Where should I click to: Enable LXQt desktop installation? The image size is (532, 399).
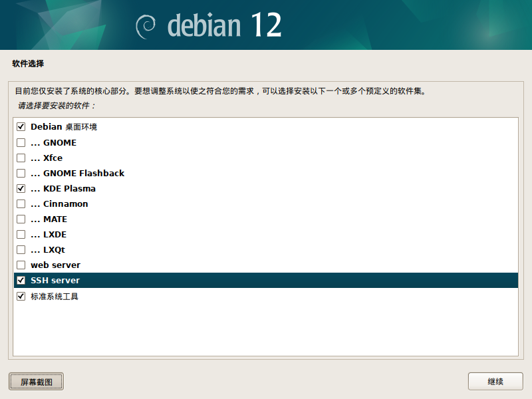click(x=21, y=249)
